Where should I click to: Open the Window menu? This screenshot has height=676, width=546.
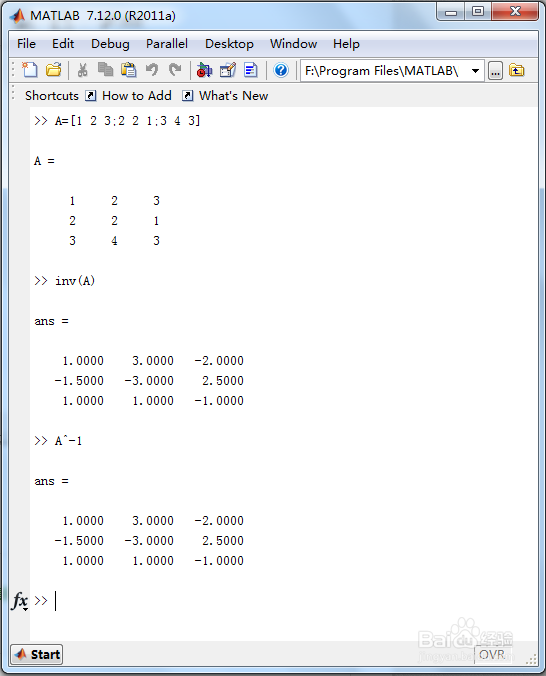pyautogui.click(x=293, y=44)
